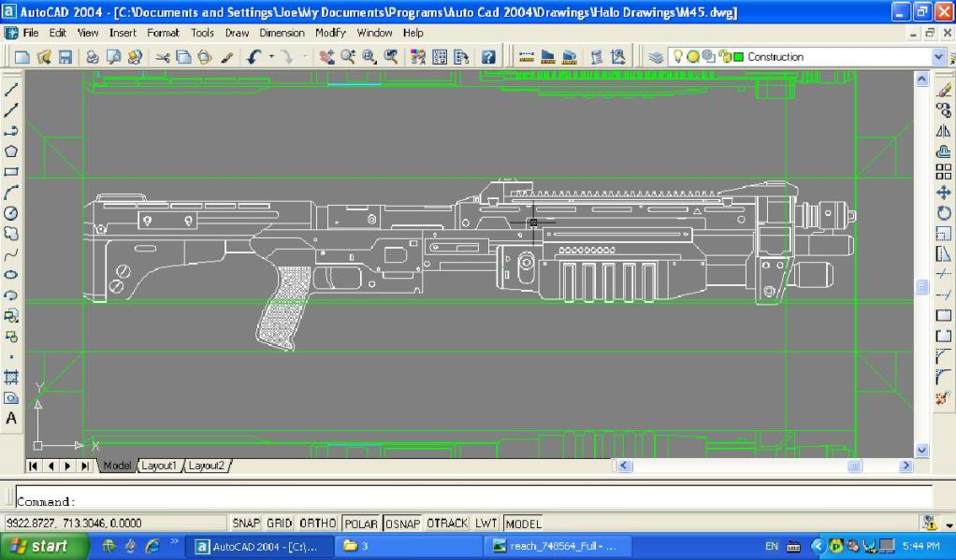Screen dimensions: 956x560
Task: Switch to the Layout1 tab
Action: pos(158,466)
